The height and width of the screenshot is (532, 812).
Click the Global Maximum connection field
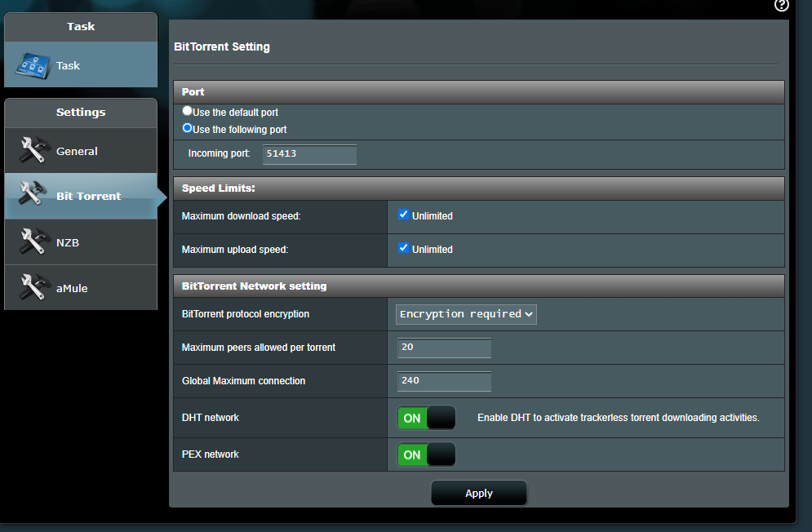pyautogui.click(x=444, y=381)
